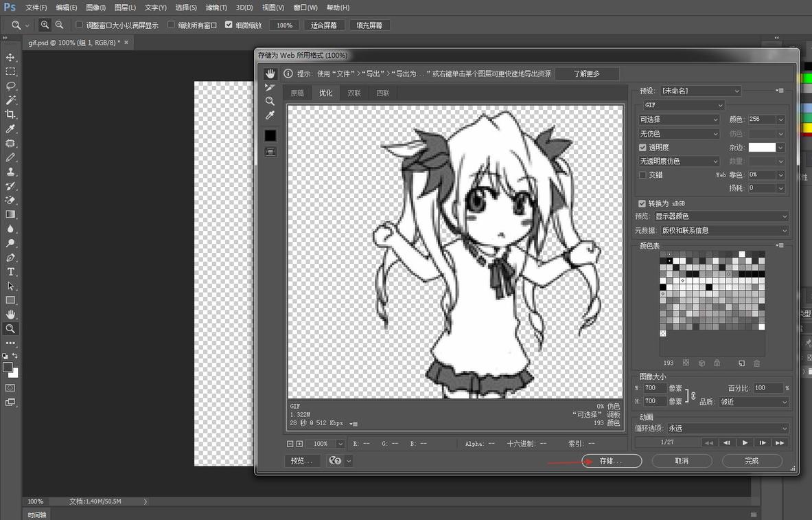Open the GIF file format dropdown
The image size is (812, 520).
pyautogui.click(x=683, y=105)
